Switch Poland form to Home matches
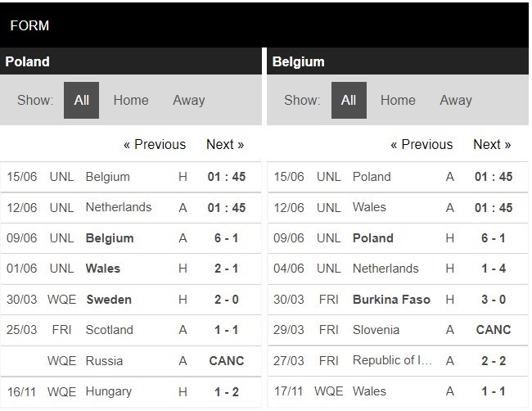Screen dimensions: 532x411 point(131,100)
